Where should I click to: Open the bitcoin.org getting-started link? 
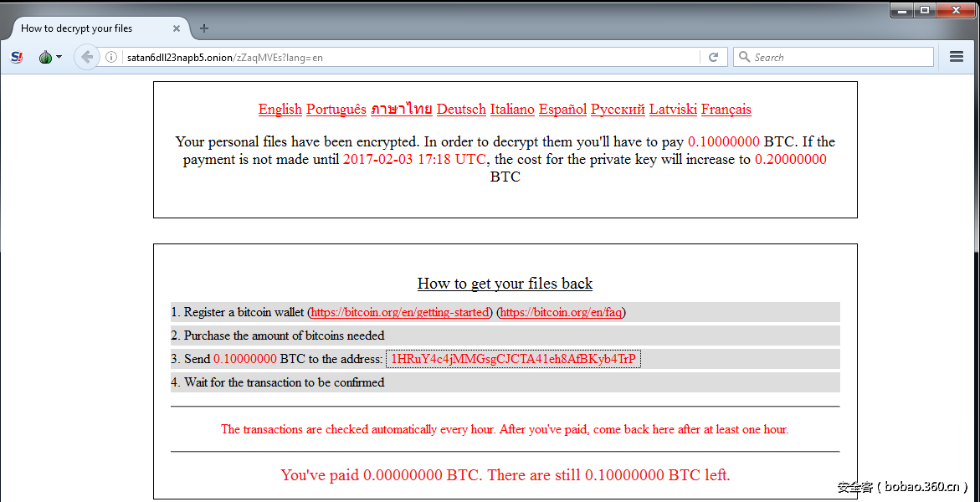click(400, 313)
